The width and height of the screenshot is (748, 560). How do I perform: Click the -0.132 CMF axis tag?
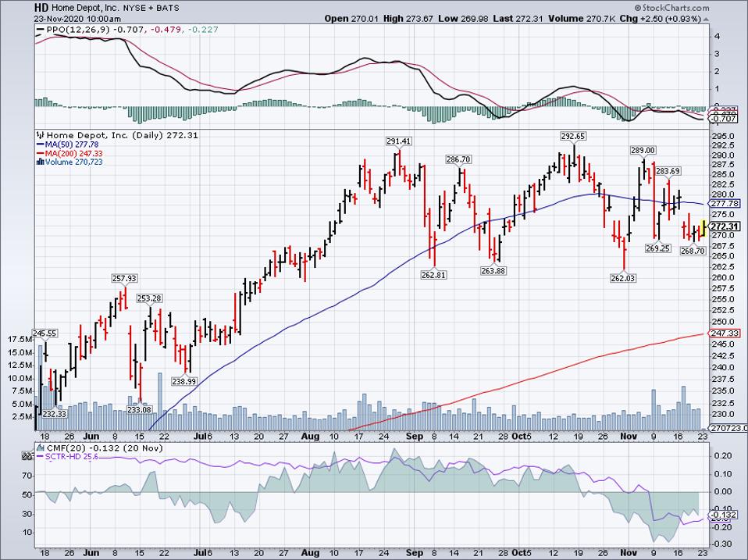pos(725,515)
